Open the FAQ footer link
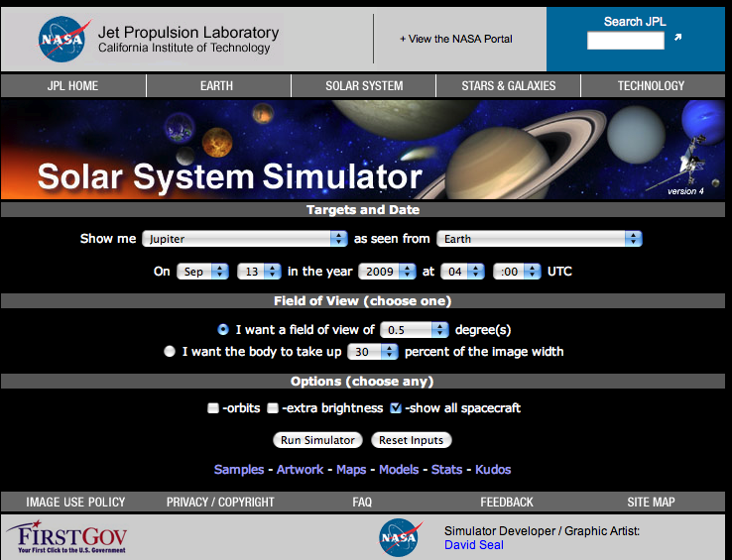Viewport: 732px width, 560px height. (362, 503)
